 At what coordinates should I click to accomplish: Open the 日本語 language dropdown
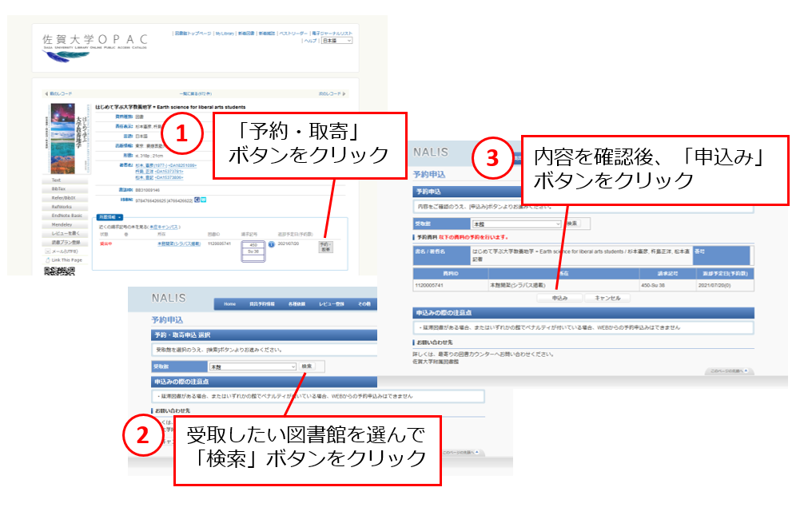coord(336,40)
